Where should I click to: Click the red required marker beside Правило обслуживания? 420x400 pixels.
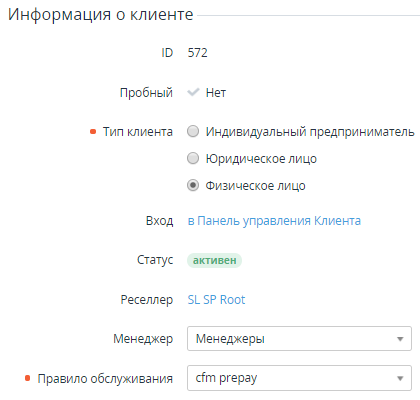[x=28, y=378]
